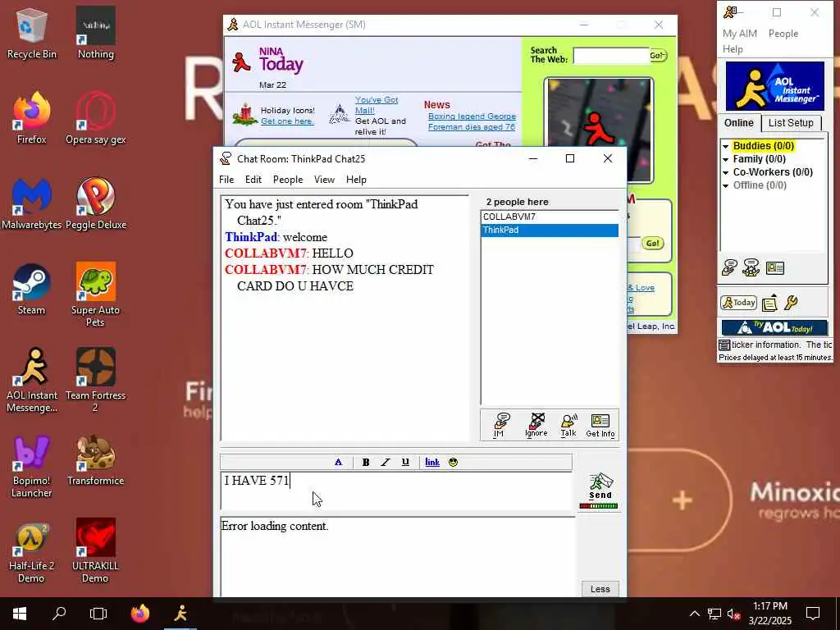Viewport: 840px width, 630px height.
Task: Select Super Auto Pets desktop shortcut
Action: pos(95,294)
